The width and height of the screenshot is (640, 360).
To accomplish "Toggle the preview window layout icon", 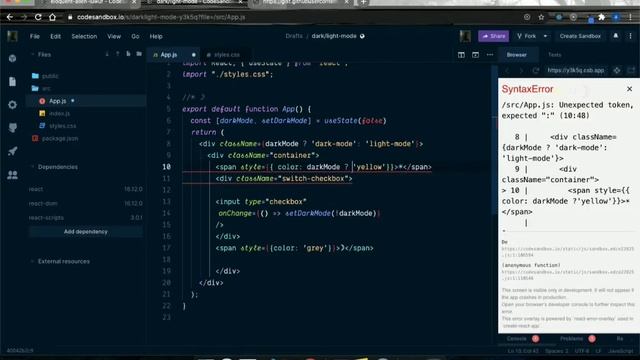I will (x=476, y=55).
